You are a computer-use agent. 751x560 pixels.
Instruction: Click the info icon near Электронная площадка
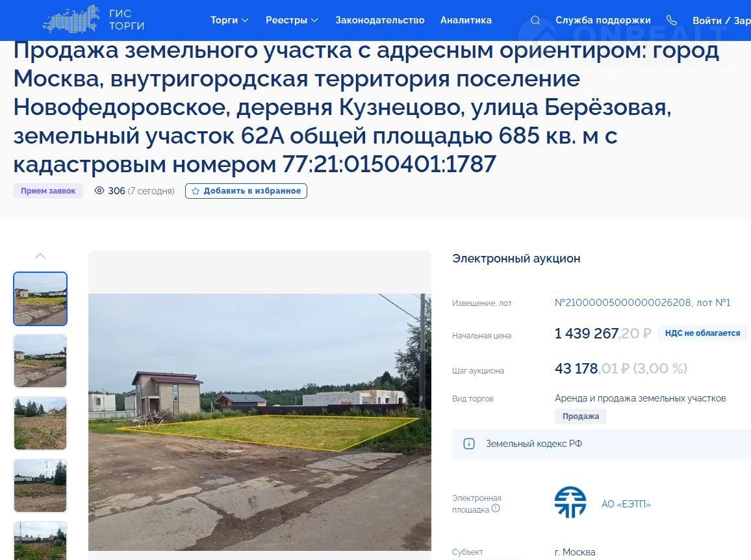coord(496,508)
